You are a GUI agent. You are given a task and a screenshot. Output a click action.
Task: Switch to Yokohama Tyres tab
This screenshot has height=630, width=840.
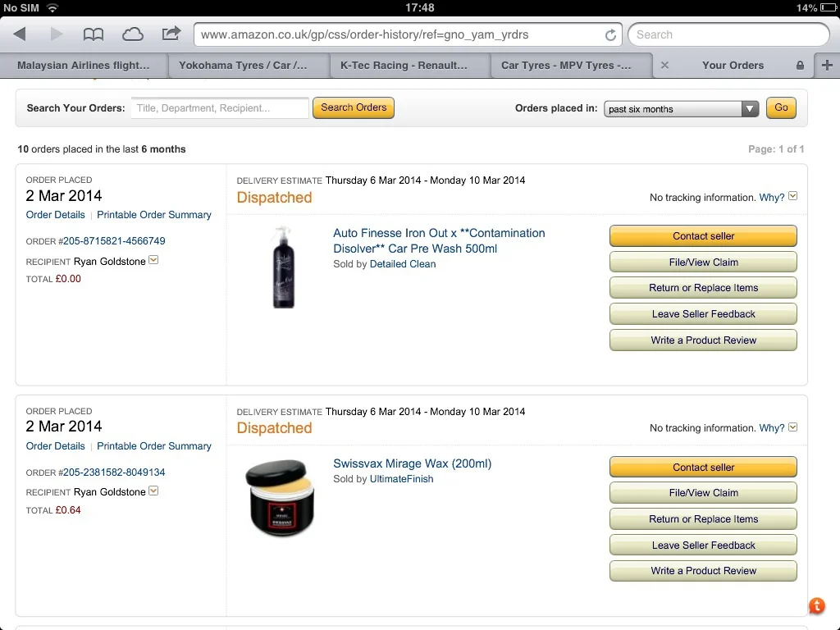[243, 66]
